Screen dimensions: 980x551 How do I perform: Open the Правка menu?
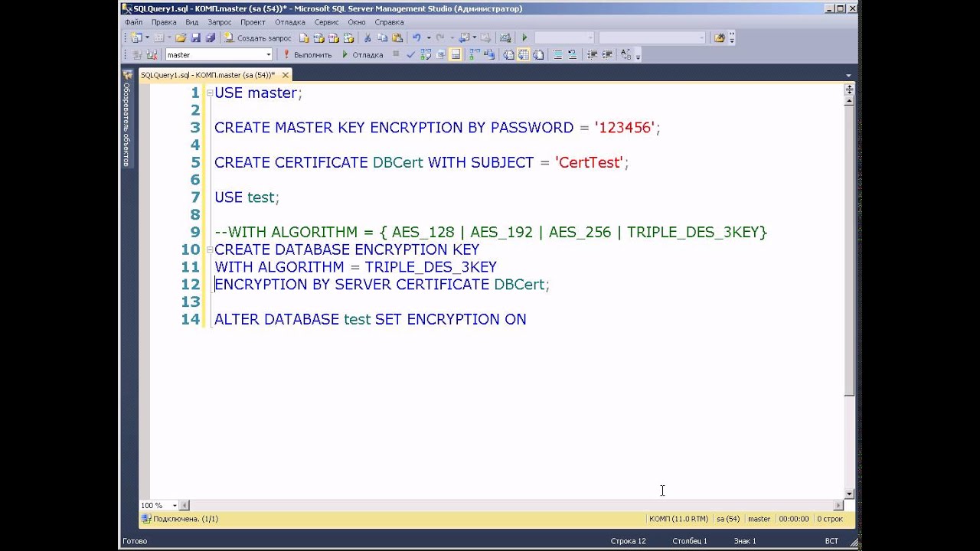(x=164, y=22)
